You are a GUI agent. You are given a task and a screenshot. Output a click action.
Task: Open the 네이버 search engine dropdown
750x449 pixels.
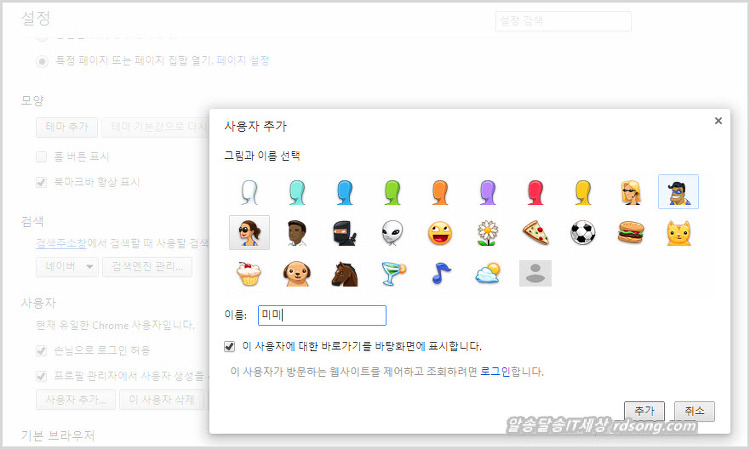(x=68, y=266)
